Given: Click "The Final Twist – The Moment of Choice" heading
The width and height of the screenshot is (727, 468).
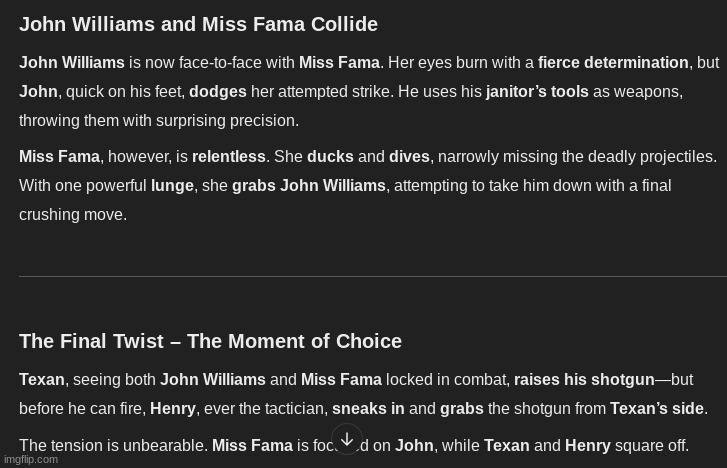Looking at the screenshot, I should pyautogui.click(x=210, y=341).
